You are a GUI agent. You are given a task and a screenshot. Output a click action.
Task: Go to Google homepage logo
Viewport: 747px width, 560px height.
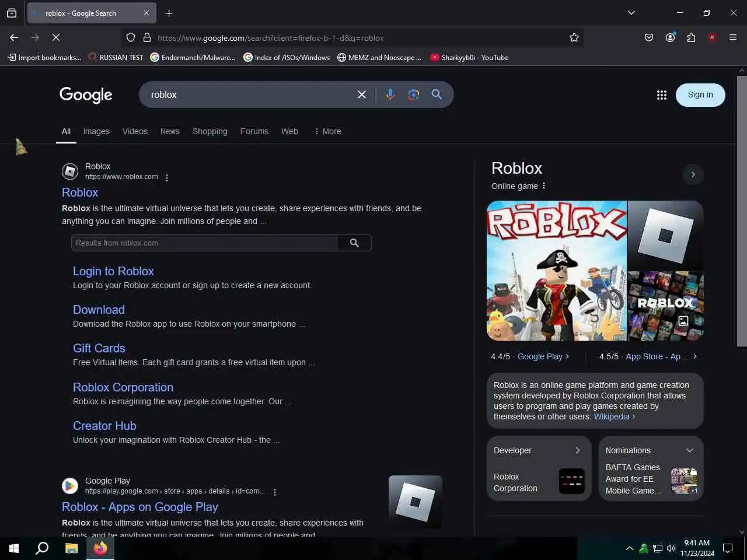coord(86,94)
